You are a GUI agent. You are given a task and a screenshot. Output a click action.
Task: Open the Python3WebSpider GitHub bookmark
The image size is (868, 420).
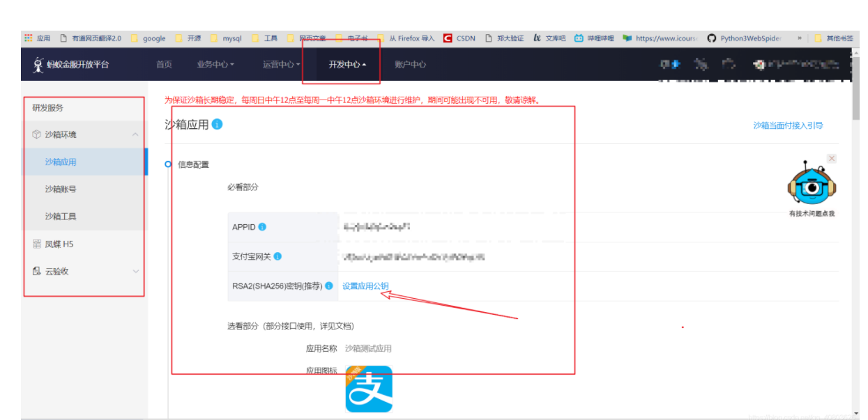pos(745,38)
